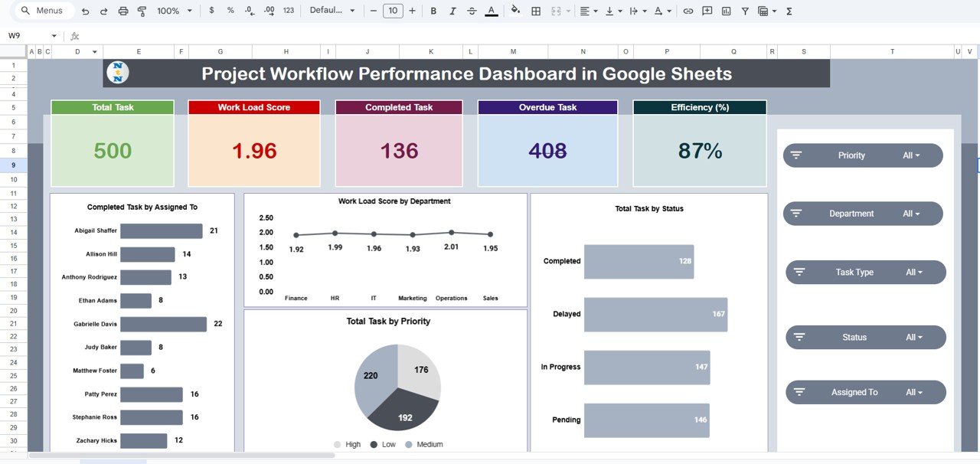980x464 pixels.
Task: Open the 123 number format menu
Action: pyautogui.click(x=287, y=11)
